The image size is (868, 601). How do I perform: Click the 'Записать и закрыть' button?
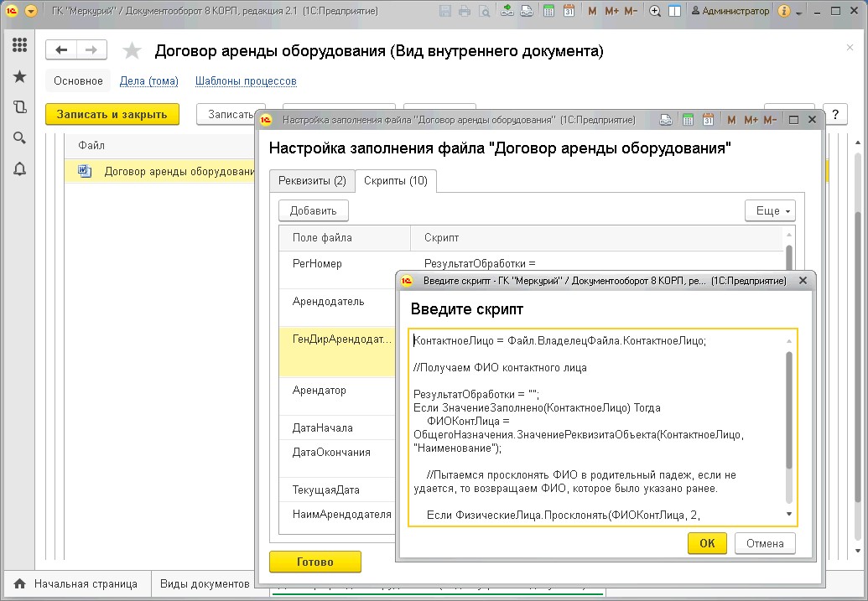112,114
